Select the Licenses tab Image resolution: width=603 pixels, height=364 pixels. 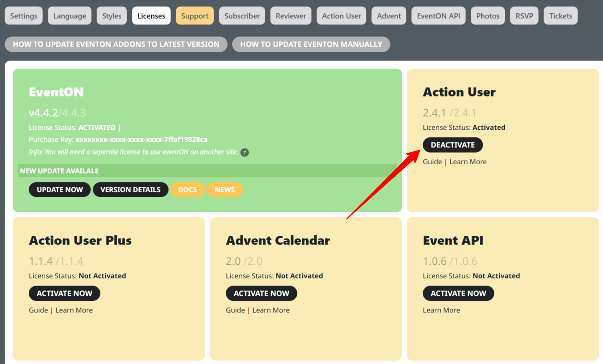tap(151, 16)
